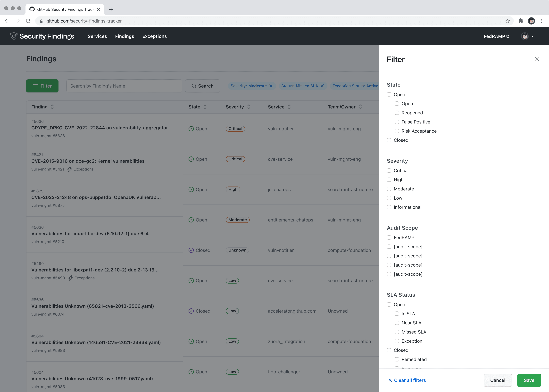
Task: Open the FedRAMP external link
Action: click(x=496, y=36)
